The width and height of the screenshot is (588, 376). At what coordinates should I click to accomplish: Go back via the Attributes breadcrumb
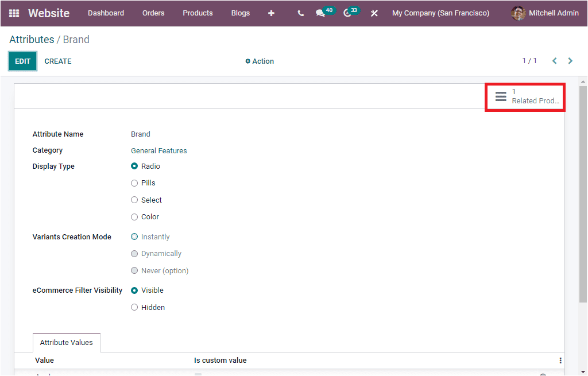tap(32, 39)
